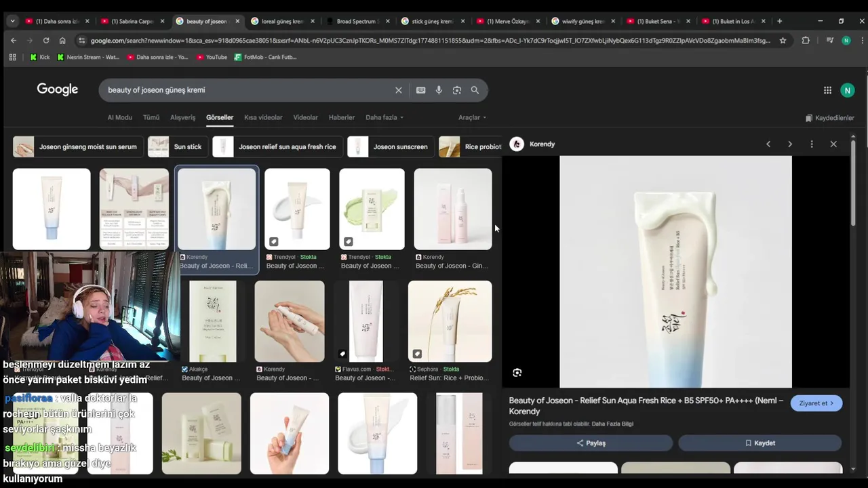Reload the page in browser toolbar
Viewport: 868px width, 488px height.
[x=46, y=41]
